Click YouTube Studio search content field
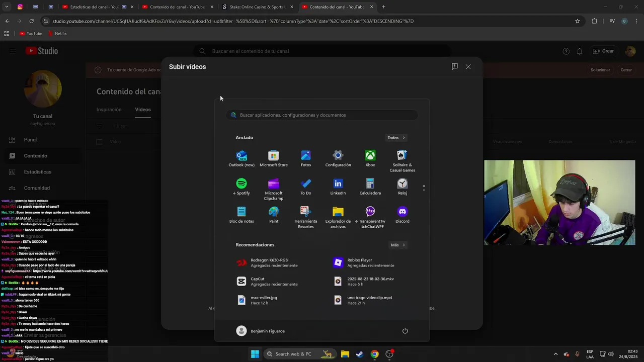The image size is (644, 362). click(x=322, y=51)
